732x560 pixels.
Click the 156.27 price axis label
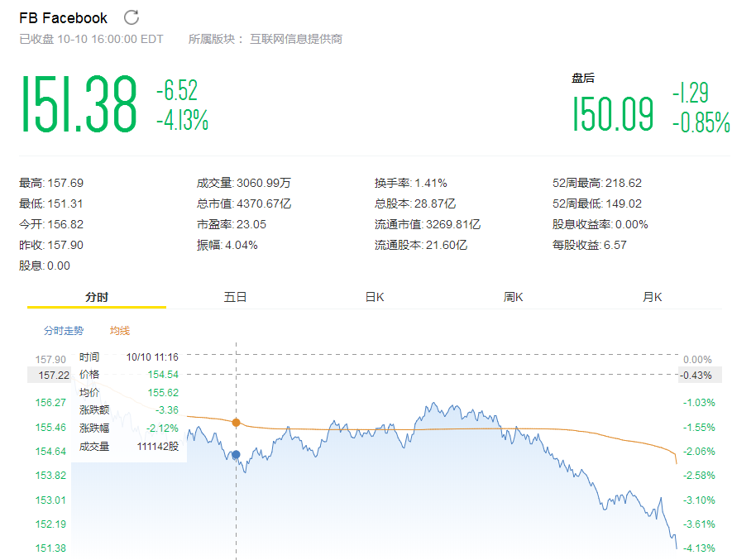coord(50,403)
